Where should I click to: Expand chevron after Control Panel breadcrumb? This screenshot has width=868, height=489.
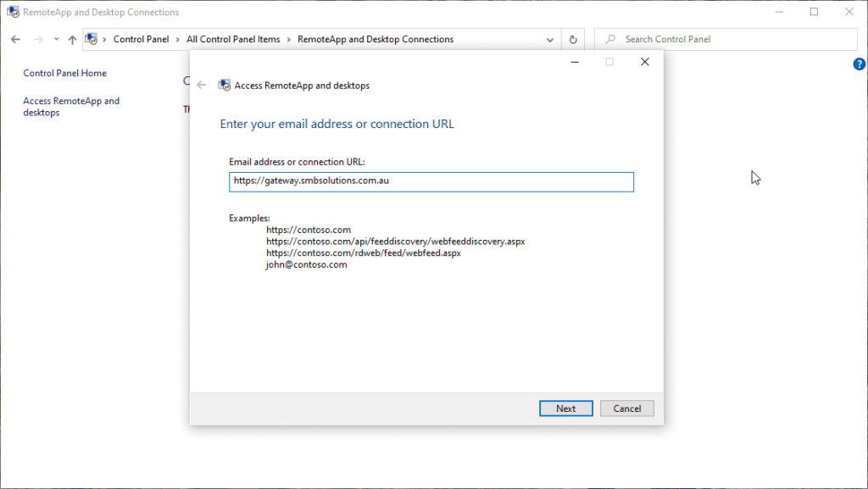click(x=178, y=40)
